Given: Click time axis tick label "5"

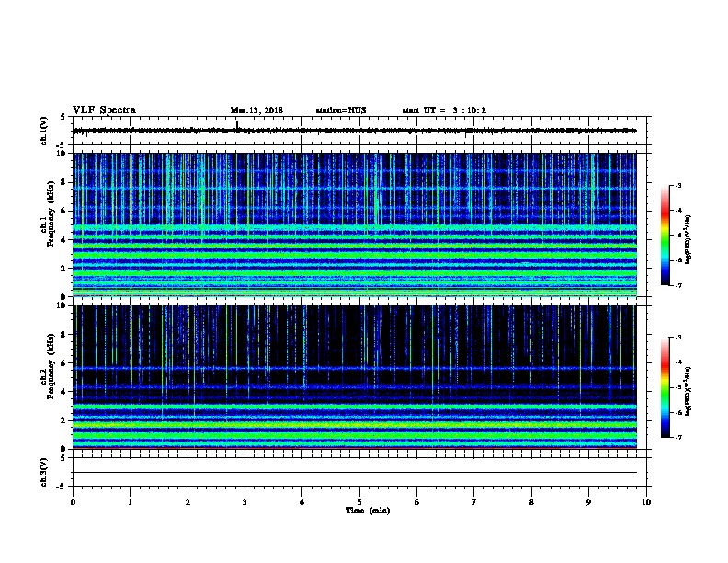Looking at the screenshot, I should tap(359, 502).
